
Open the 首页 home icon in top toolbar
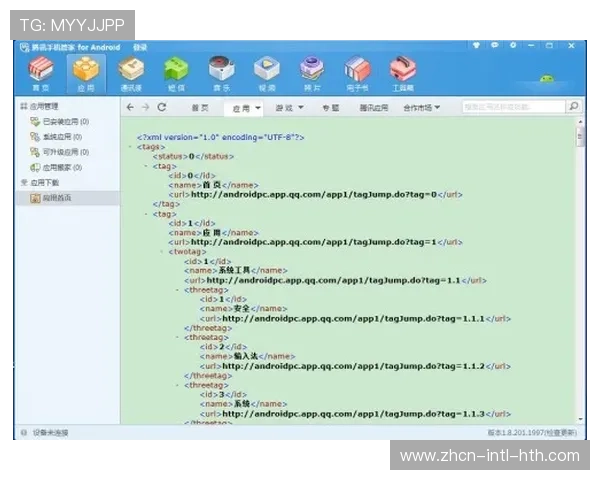[x=40, y=72]
